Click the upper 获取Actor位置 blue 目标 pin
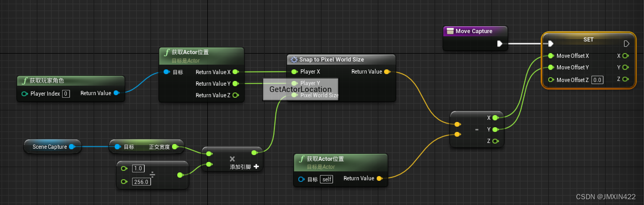644x205 pixels. pyautogui.click(x=166, y=72)
